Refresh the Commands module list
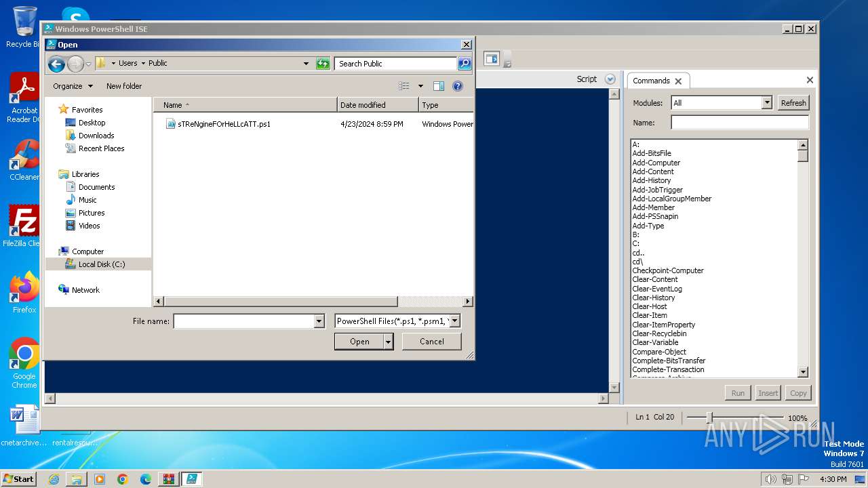868x488 pixels. pos(793,103)
